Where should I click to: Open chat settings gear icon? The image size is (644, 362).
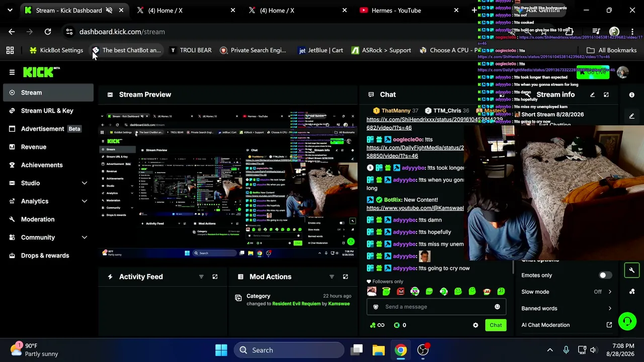pyautogui.click(x=475, y=325)
